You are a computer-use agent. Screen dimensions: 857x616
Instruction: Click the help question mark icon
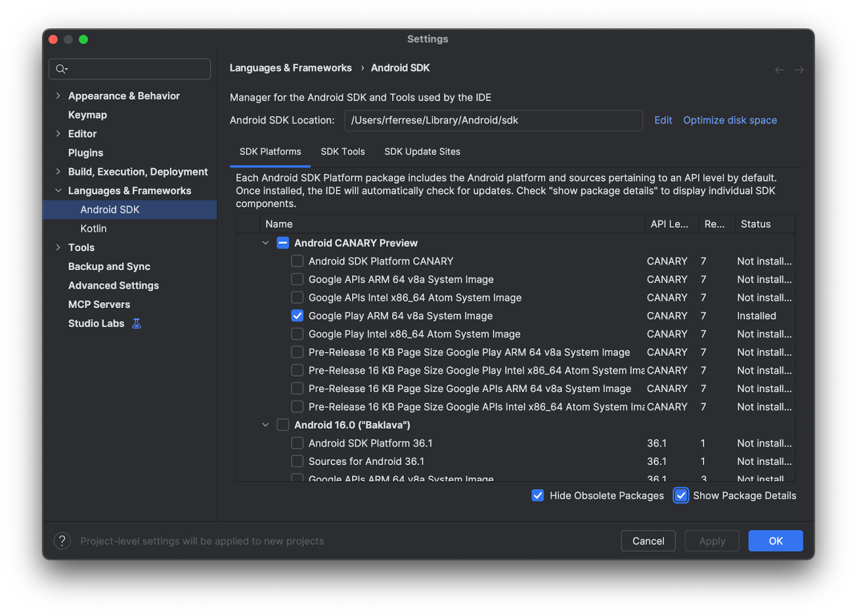[x=62, y=541]
